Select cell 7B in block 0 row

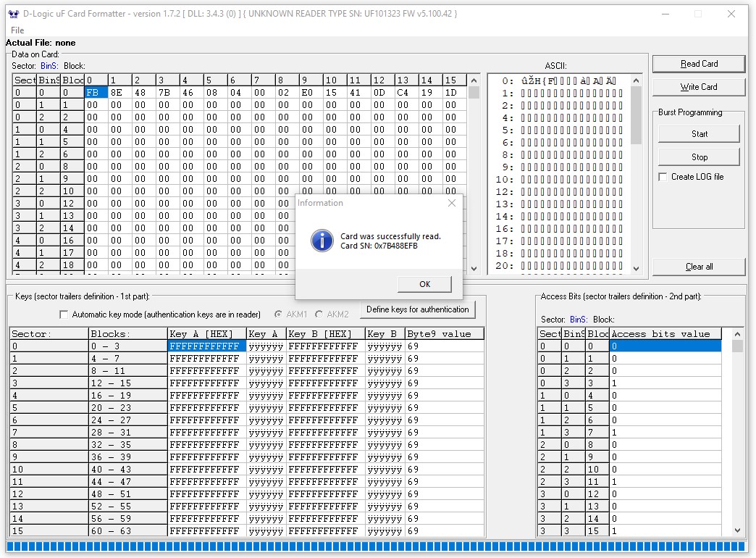click(168, 92)
